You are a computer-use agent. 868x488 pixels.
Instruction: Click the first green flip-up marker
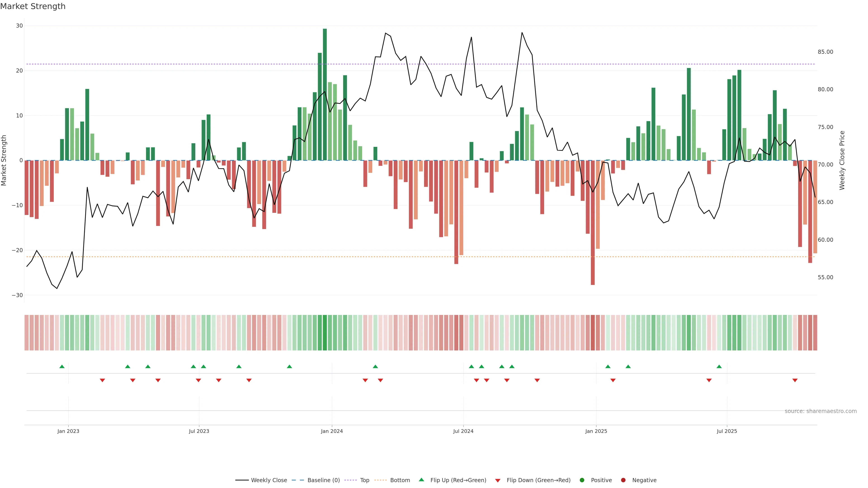[62, 366]
